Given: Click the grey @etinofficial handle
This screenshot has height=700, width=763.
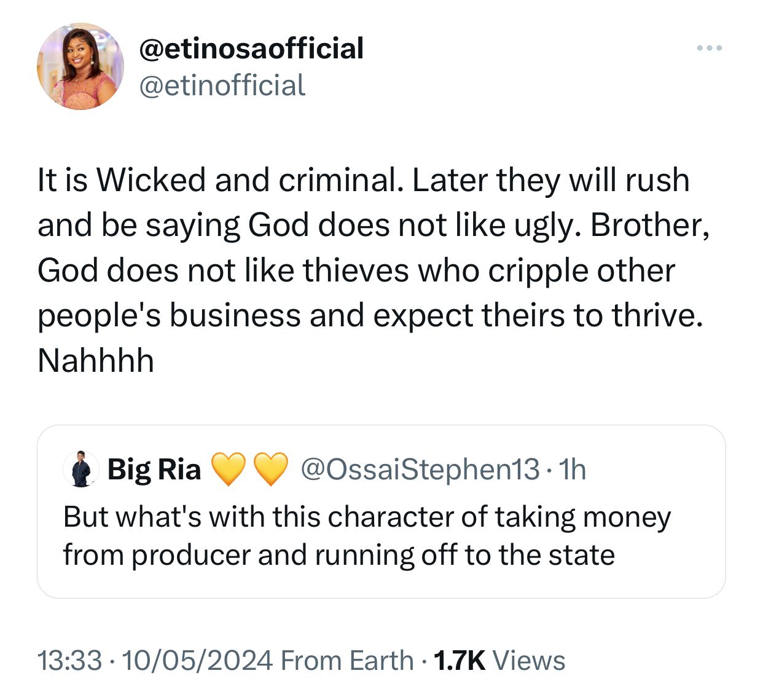Looking at the screenshot, I should pos(222,85).
